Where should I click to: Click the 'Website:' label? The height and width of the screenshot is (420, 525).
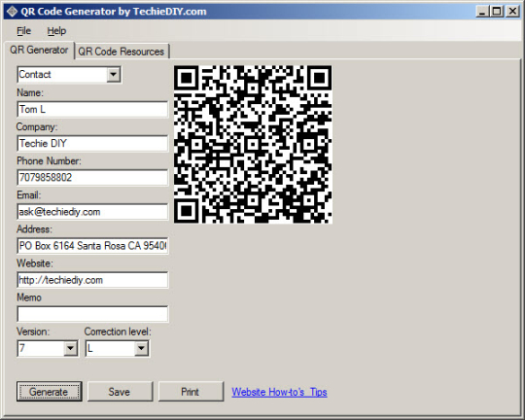(x=35, y=263)
